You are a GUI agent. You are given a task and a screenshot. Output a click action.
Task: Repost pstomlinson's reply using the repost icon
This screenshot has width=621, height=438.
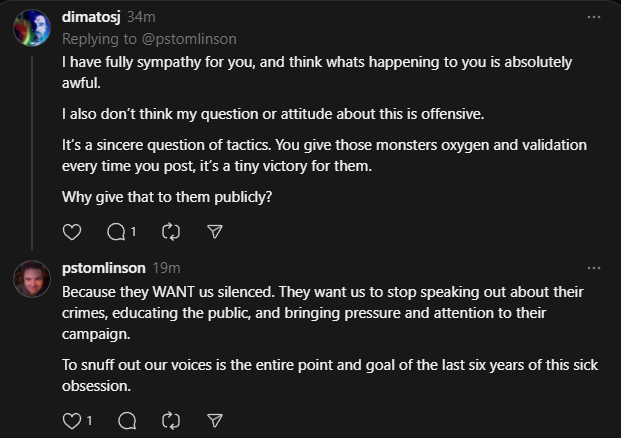point(171,421)
